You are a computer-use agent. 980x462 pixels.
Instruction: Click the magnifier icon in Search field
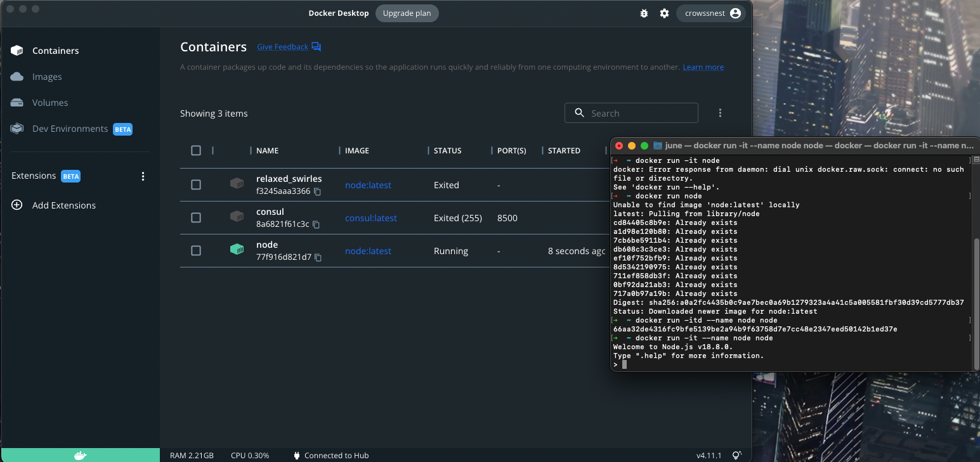tap(579, 113)
